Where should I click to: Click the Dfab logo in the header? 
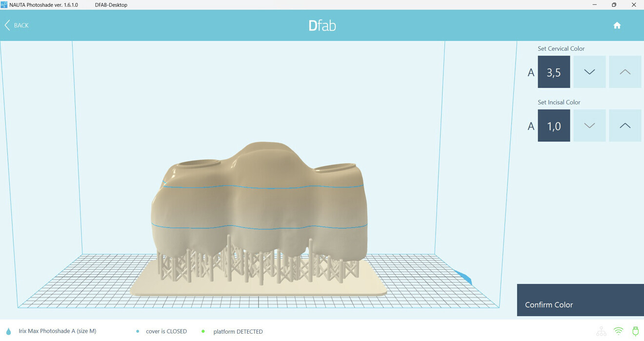click(x=322, y=25)
